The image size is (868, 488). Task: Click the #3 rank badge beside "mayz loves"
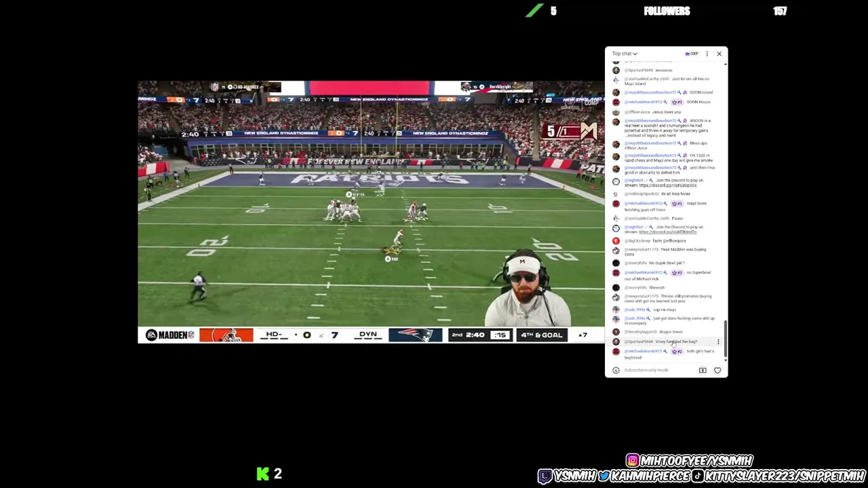[677, 203]
